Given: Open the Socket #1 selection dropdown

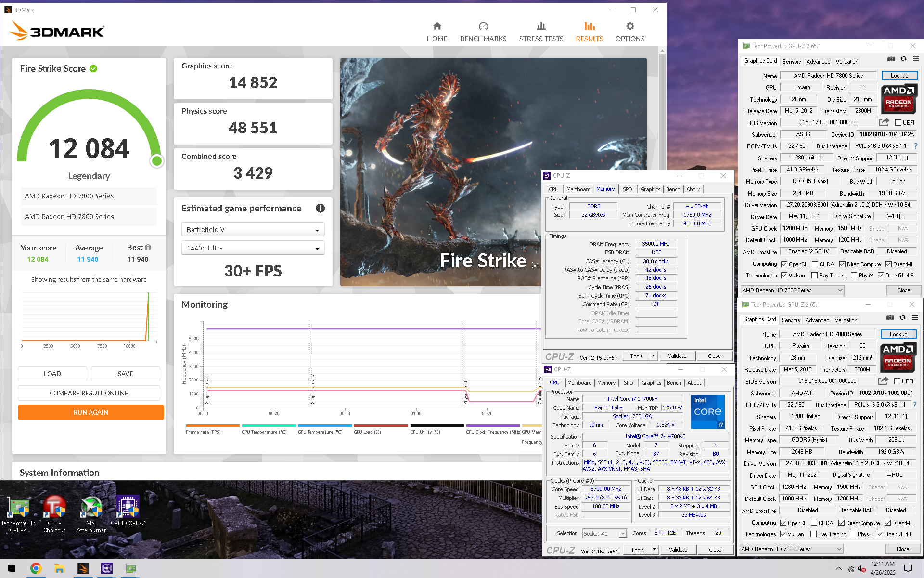Looking at the screenshot, I should 604,534.
